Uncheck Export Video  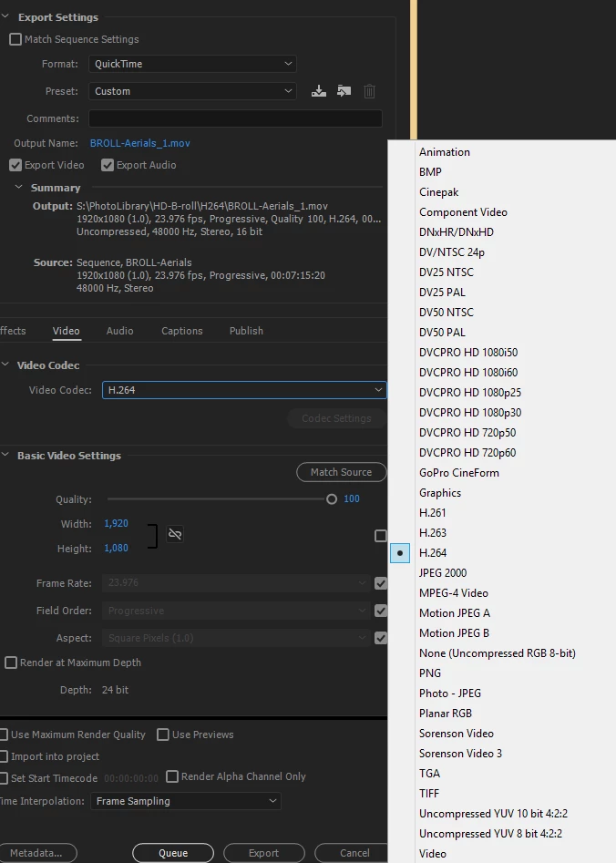(15, 165)
